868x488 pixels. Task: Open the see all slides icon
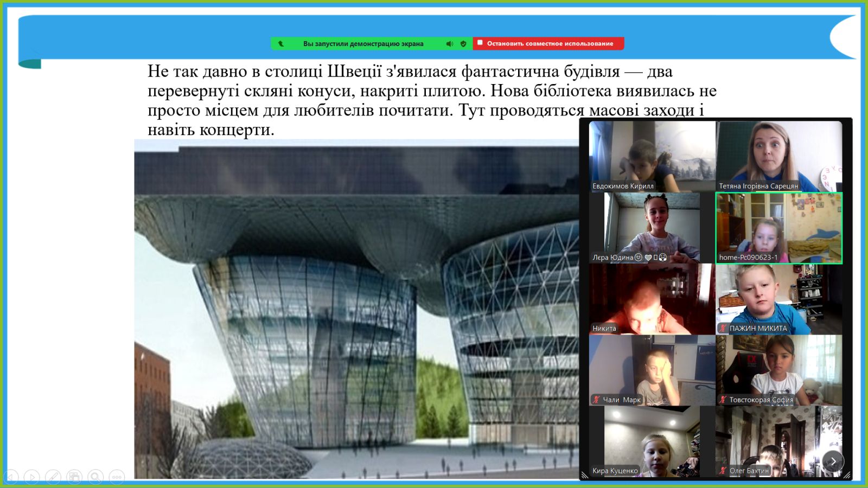[x=74, y=477]
